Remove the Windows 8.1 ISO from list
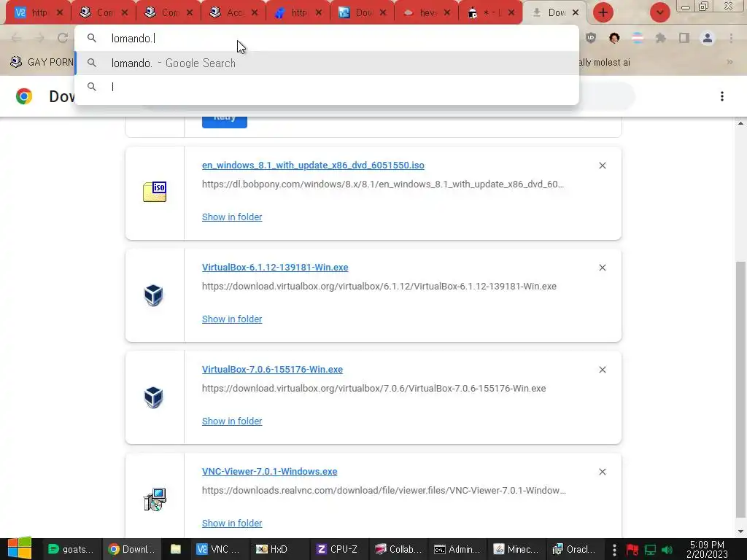747x560 pixels. click(602, 166)
